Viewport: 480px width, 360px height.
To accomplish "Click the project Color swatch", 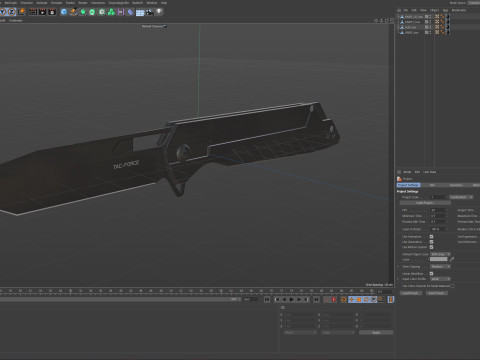I will pos(439,259).
